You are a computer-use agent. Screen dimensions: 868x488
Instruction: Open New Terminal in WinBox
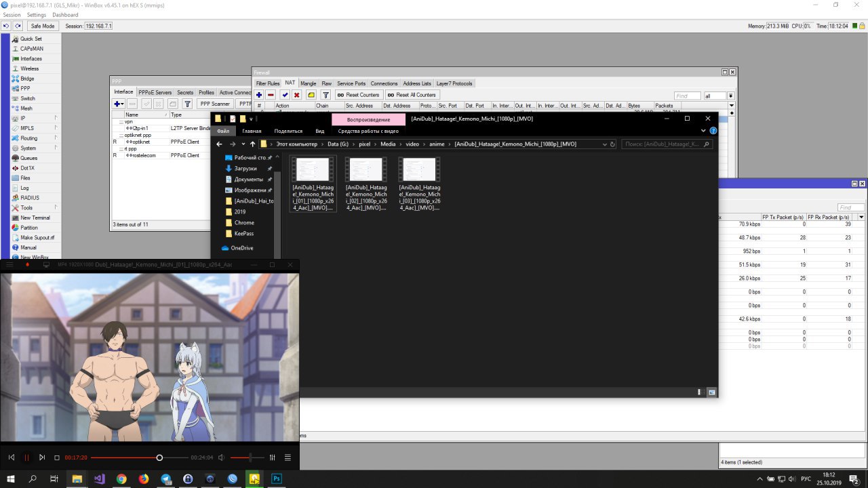[x=35, y=218]
